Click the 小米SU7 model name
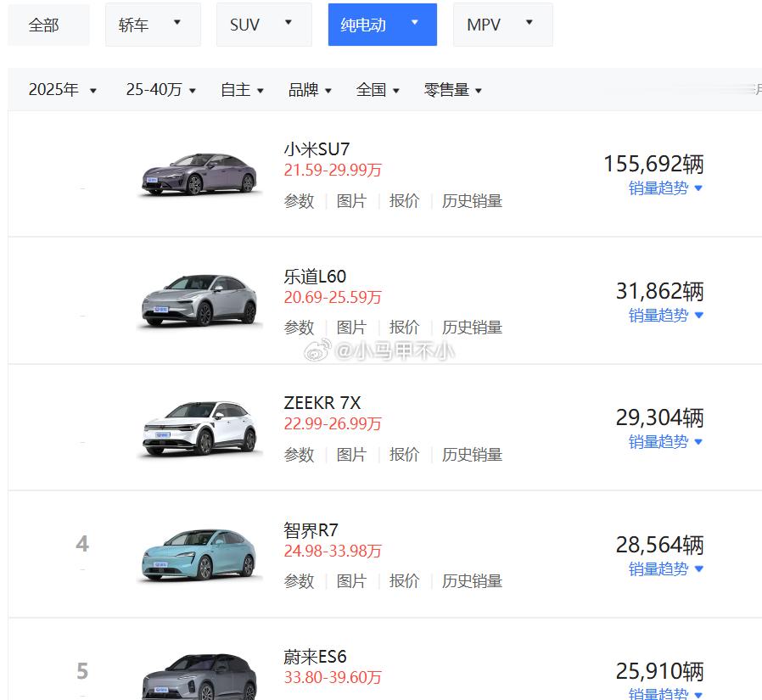Viewport: 762px width, 700px height. click(317, 149)
